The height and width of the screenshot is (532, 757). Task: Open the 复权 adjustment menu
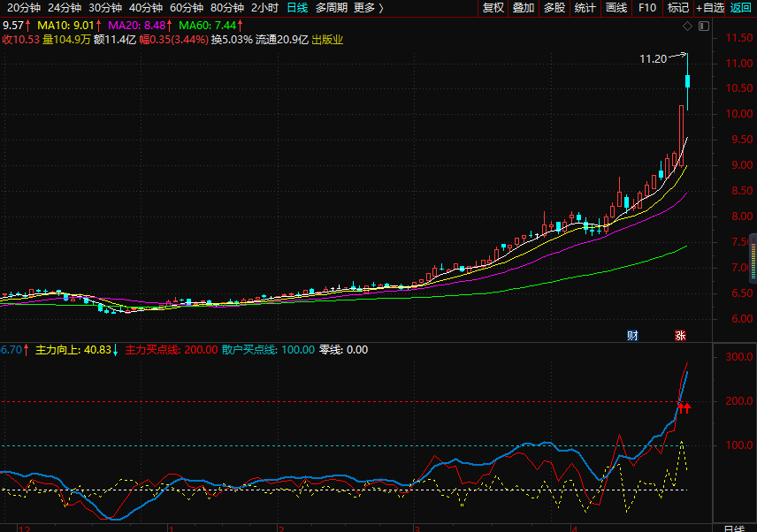[x=493, y=8]
